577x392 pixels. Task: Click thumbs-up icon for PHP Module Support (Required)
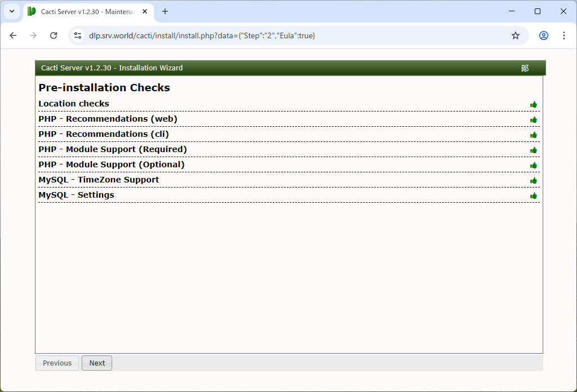click(533, 150)
